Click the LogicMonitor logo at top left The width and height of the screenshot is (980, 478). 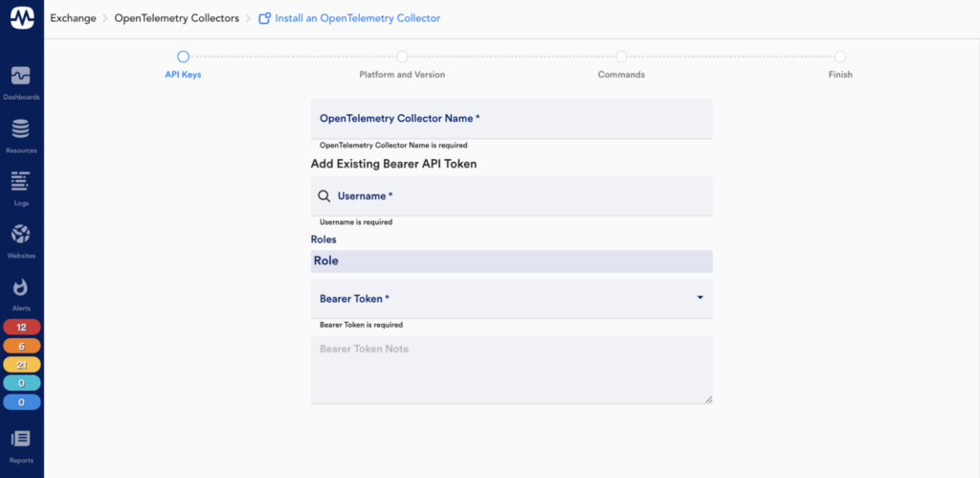pos(22,19)
